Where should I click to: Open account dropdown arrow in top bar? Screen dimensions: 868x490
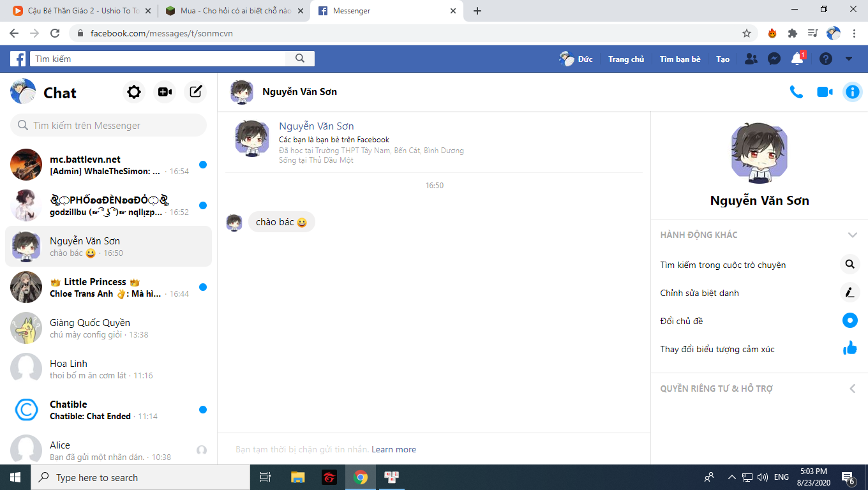[x=848, y=59]
